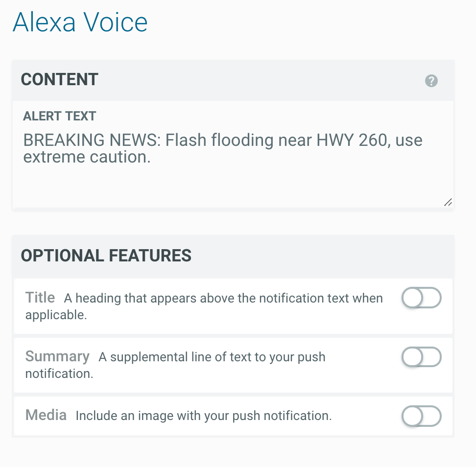The image size is (476, 467).
Task: Click the Media option label
Action: pyautogui.click(x=46, y=416)
